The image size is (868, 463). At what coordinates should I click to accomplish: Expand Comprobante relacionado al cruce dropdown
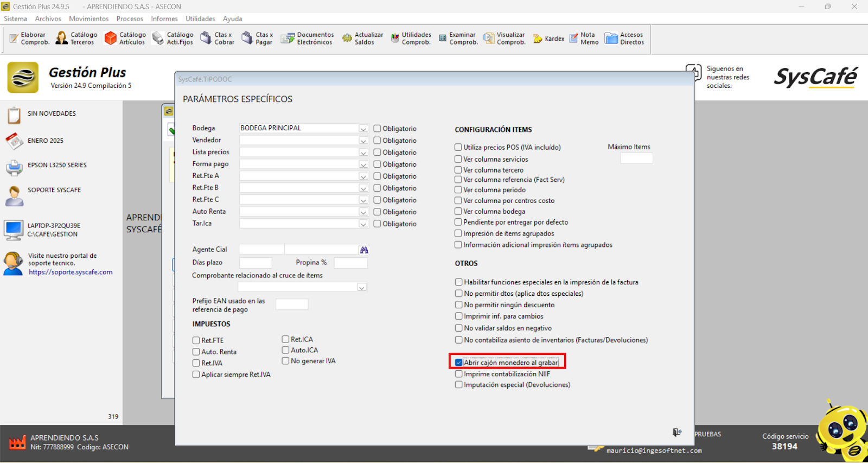click(x=361, y=287)
